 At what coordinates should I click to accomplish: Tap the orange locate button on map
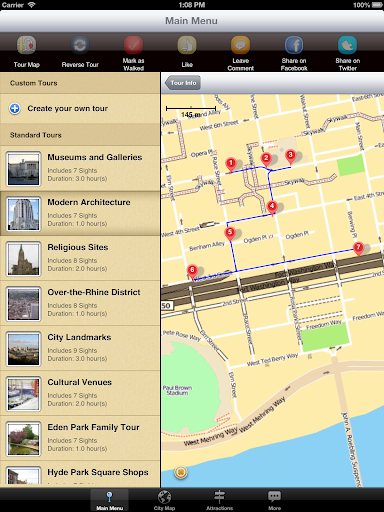click(181, 472)
